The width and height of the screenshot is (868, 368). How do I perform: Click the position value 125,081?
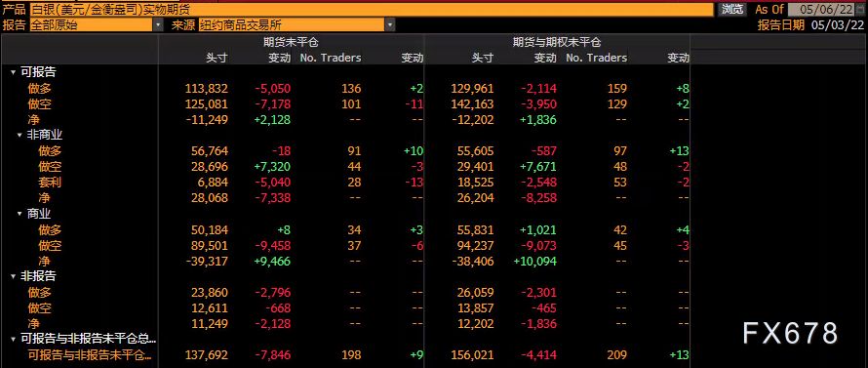coord(207,103)
